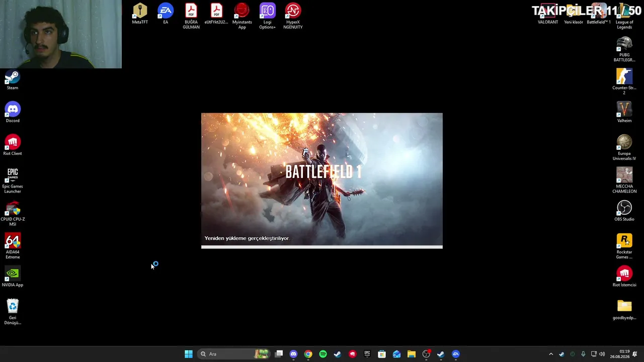Click the Battlefield 1 splash screen image
Screen dimensions: 644x362
322,179
